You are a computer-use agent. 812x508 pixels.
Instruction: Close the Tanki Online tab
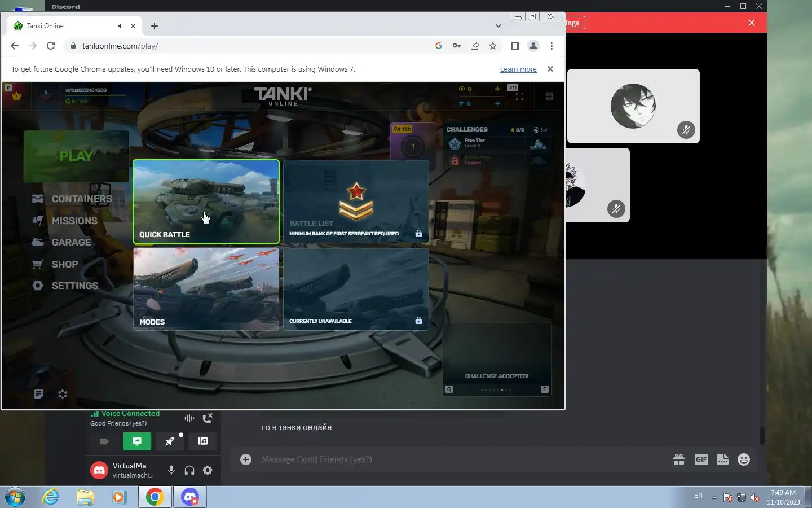(x=133, y=26)
